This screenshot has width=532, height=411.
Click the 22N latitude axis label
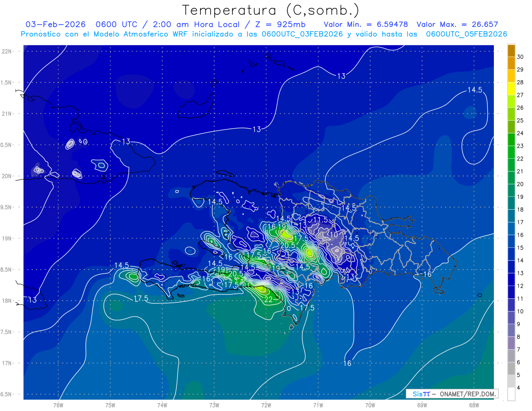point(7,51)
